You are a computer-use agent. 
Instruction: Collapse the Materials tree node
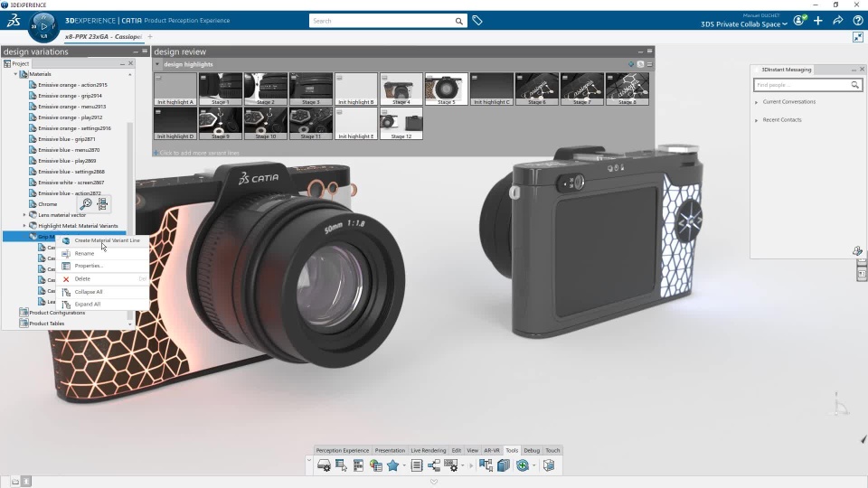pyautogui.click(x=15, y=74)
